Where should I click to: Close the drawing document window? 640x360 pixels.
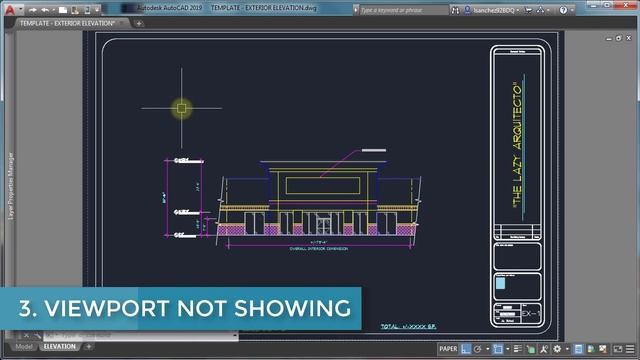coord(629,38)
